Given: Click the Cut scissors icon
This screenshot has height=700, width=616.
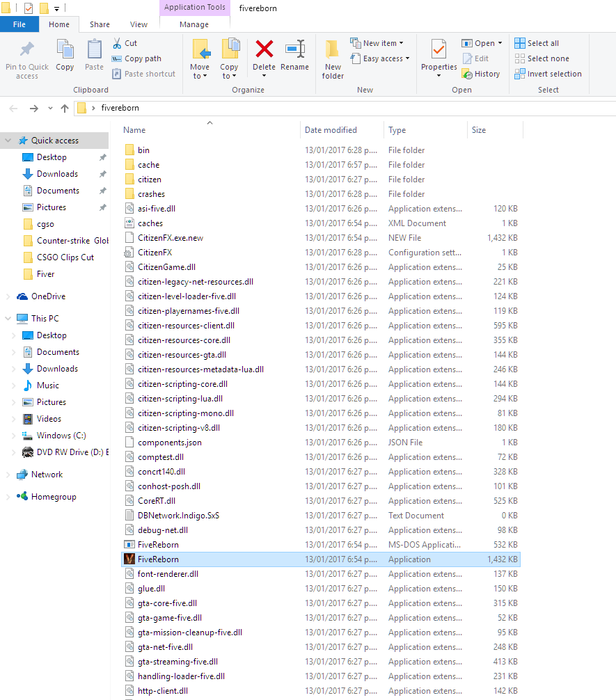Looking at the screenshot, I should coord(117,43).
